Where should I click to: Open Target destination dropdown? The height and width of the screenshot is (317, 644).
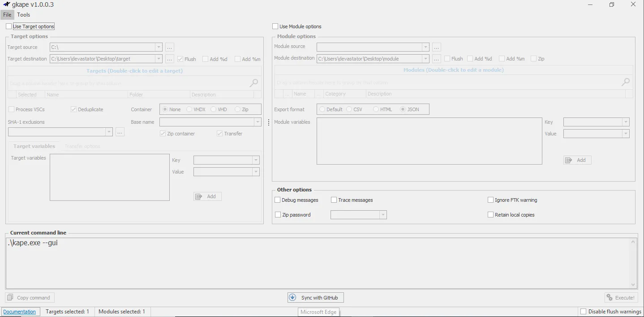(159, 59)
